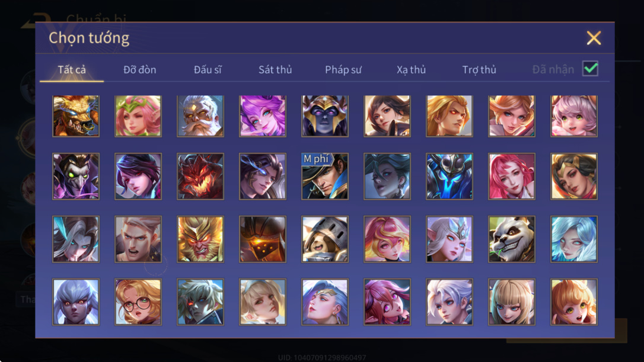This screenshot has height=362, width=644.
Task: Select the plague doctor masked hero
Action: click(76, 177)
